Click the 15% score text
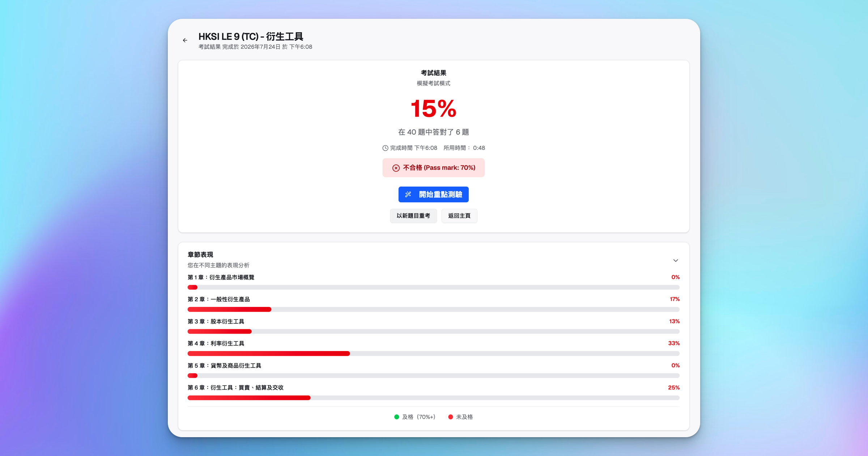The image size is (868, 456). pos(433,108)
